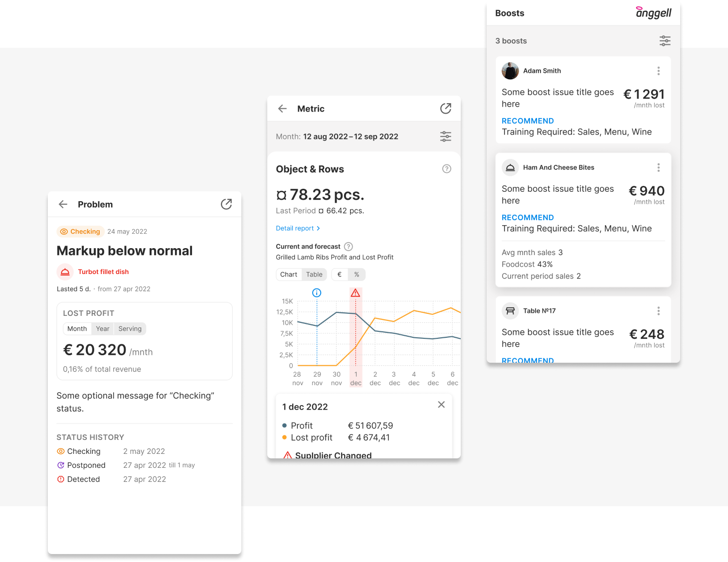This screenshot has width=728, height=562.
Task: Click the Turbot fillet dish icon
Action: point(65,272)
